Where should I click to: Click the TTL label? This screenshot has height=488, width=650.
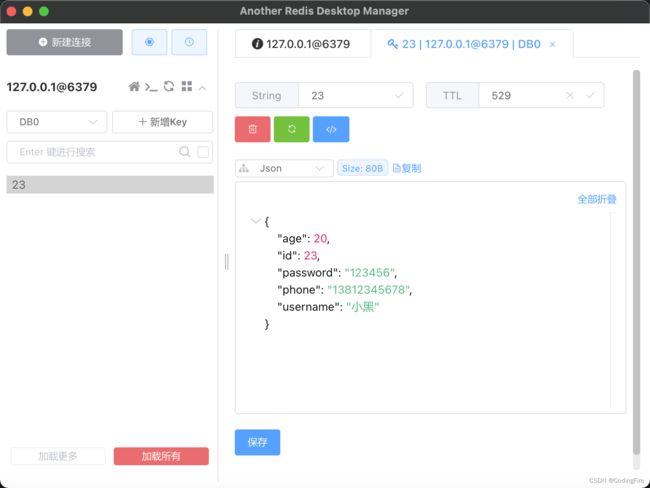[x=452, y=95]
